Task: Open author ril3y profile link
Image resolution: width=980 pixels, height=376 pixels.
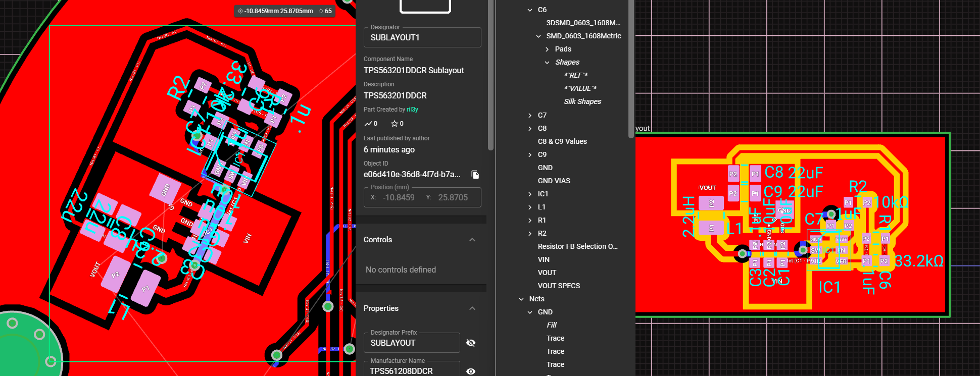Action: coord(412,110)
